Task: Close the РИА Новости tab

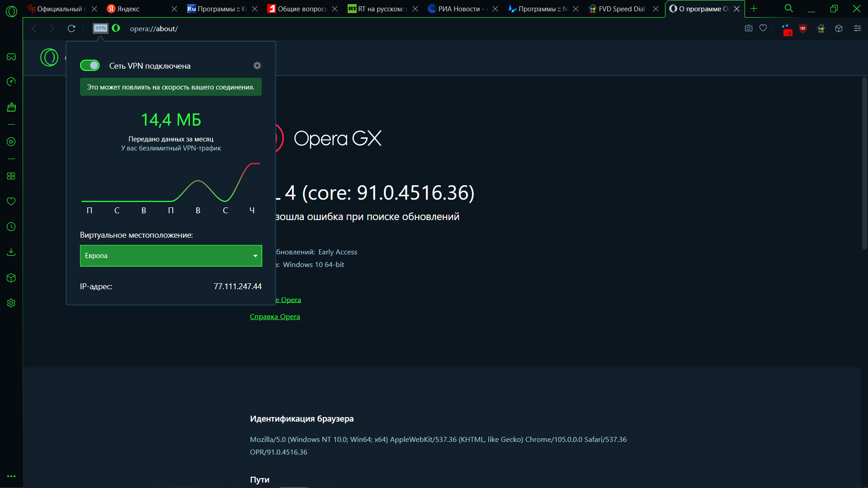Action: tap(495, 9)
